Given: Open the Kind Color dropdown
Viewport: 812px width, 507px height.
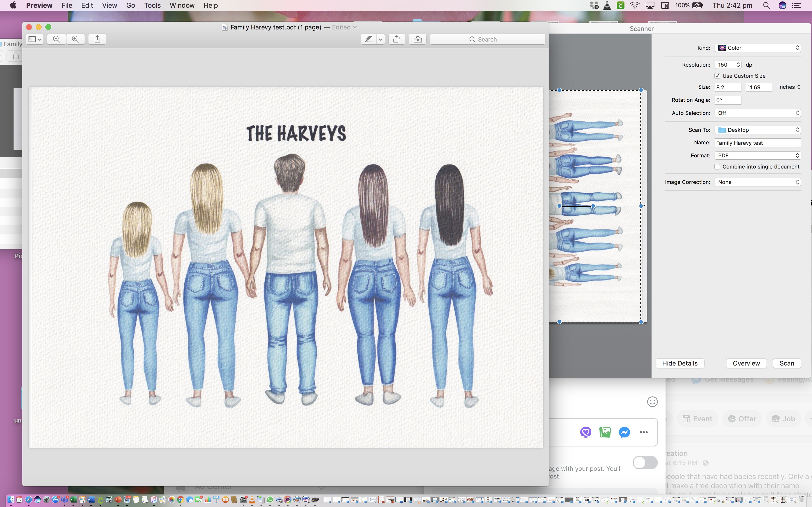Looking at the screenshot, I should (758, 48).
